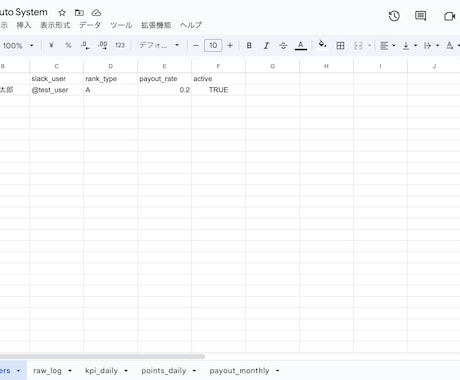
Task: Open text wrapping options
Action: click(x=431, y=45)
